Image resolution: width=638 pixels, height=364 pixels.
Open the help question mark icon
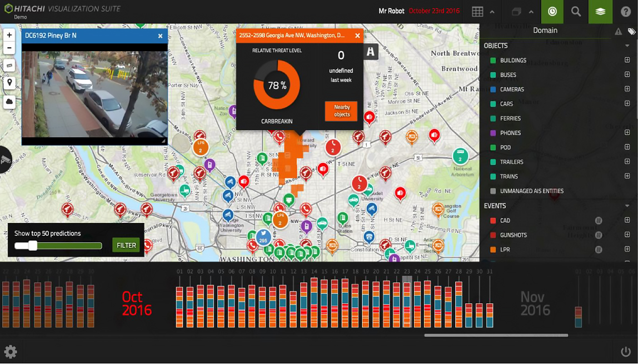click(x=626, y=11)
